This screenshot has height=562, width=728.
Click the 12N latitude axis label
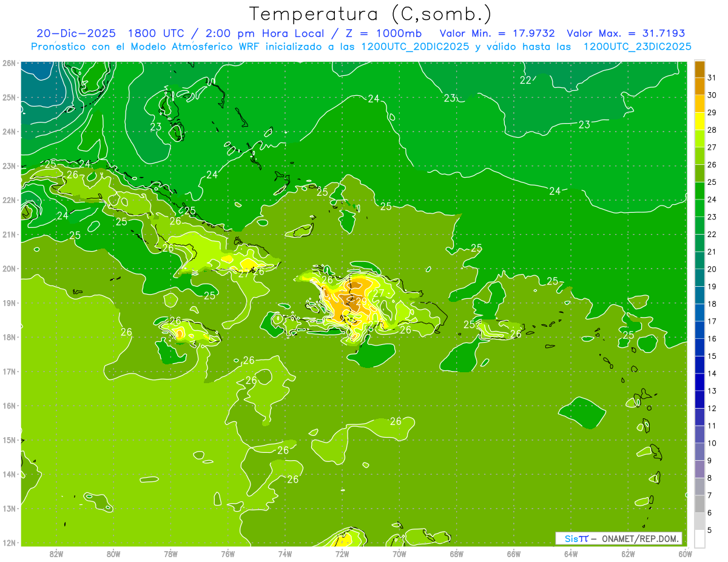pyautogui.click(x=8, y=543)
